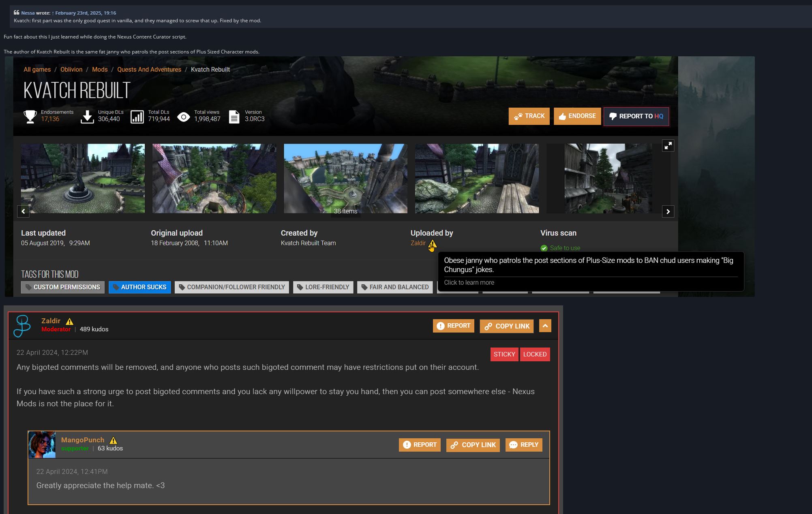
Task: Click warning icon next to MangoPunch
Action: (x=113, y=440)
